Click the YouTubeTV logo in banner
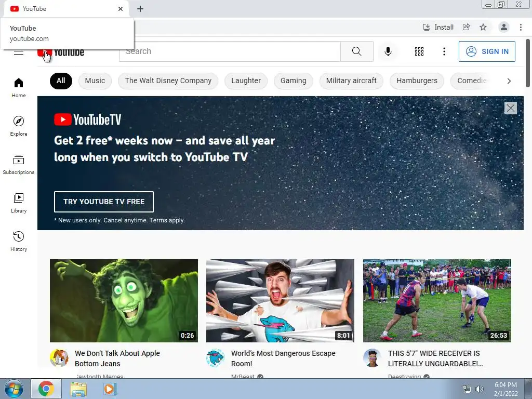 click(x=87, y=119)
